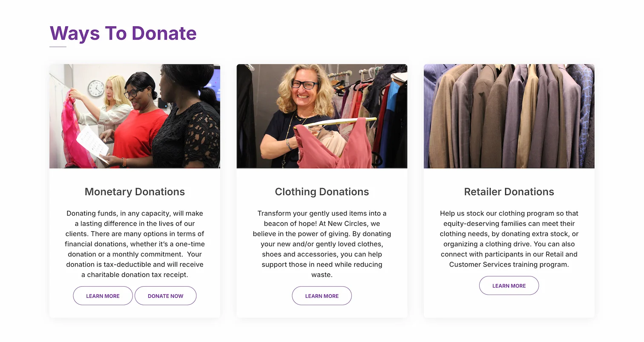Click the Retailer Donations description paragraph
The width and height of the screenshot is (644, 342).
click(509, 239)
